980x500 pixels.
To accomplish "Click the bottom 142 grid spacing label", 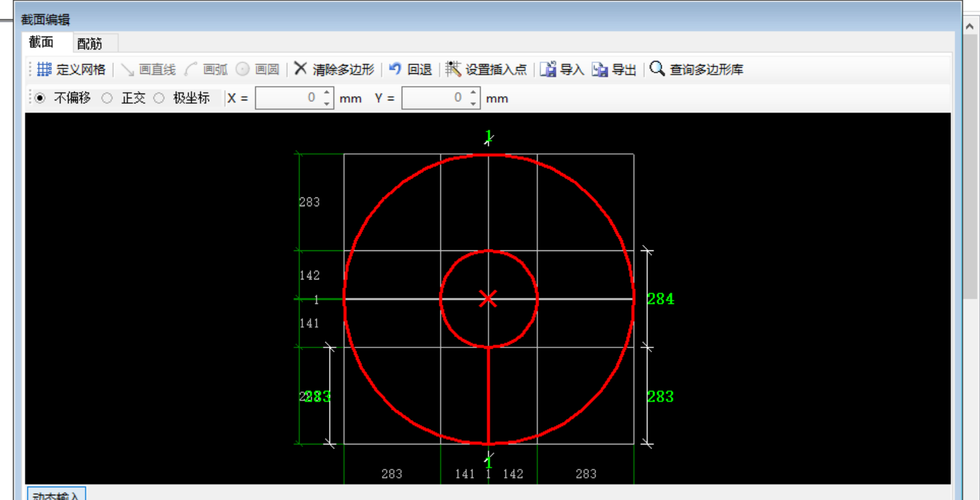I will [513, 474].
